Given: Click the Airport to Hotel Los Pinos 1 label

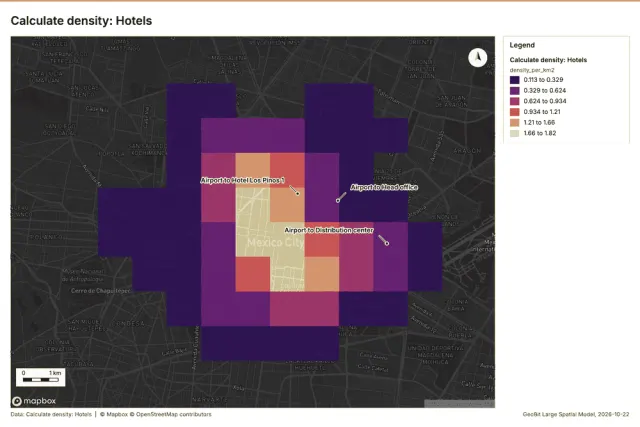Looking at the screenshot, I should click(x=242, y=180).
